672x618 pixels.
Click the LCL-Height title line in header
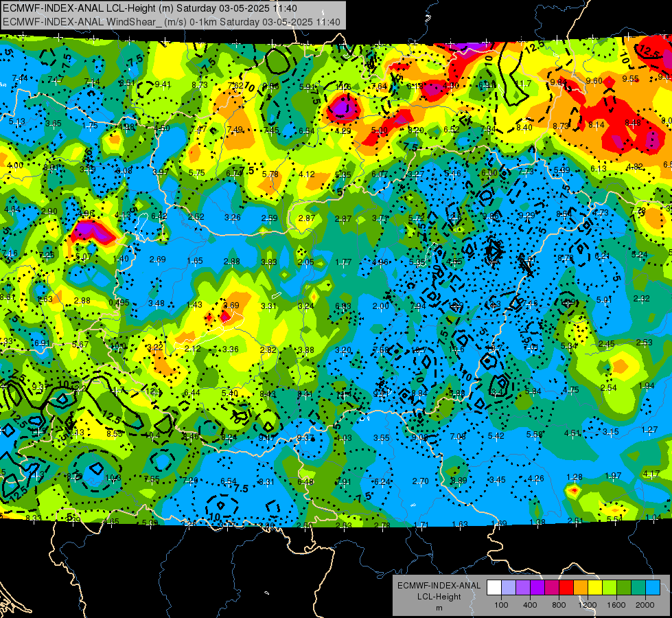[x=150, y=8]
